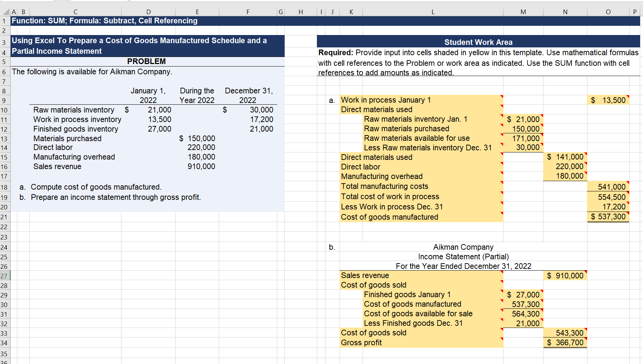Select column header C
The height and width of the screenshot is (364, 643).
(x=75, y=12)
